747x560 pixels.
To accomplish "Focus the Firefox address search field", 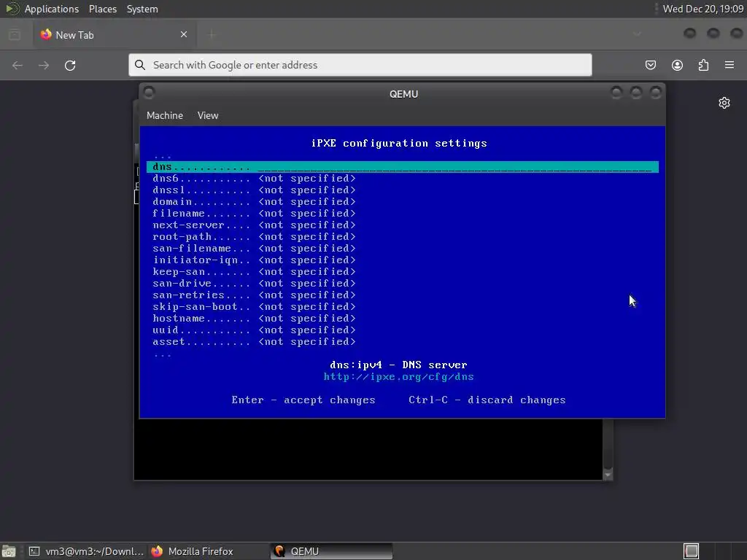I will [360, 65].
